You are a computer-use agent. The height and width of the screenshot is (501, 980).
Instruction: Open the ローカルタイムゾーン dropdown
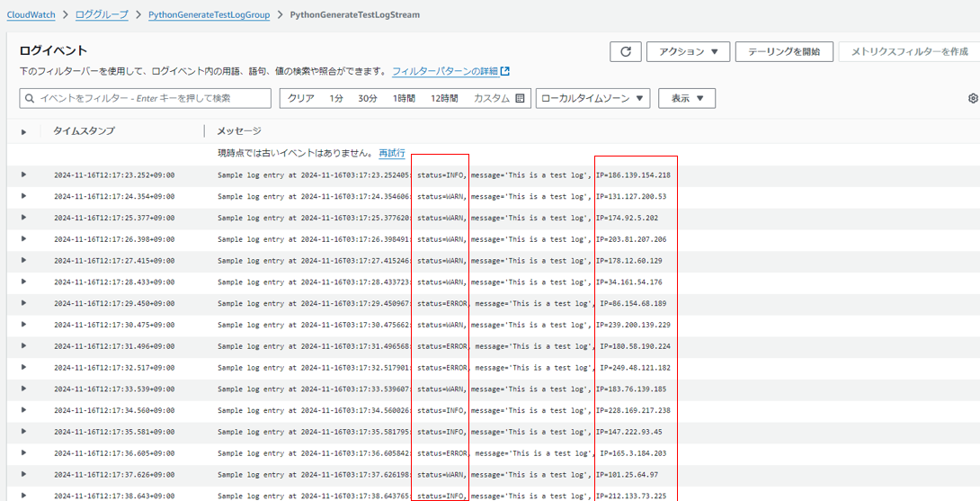[592, 98]
